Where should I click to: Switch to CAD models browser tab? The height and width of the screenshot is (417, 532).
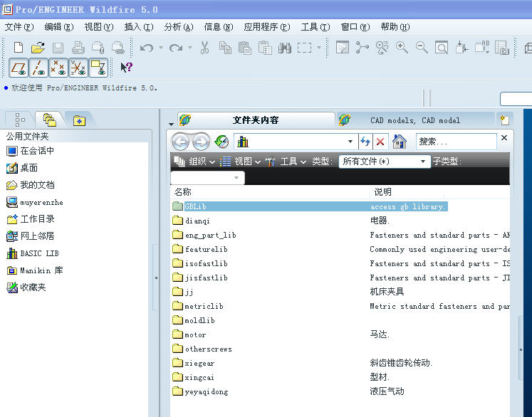414,120
